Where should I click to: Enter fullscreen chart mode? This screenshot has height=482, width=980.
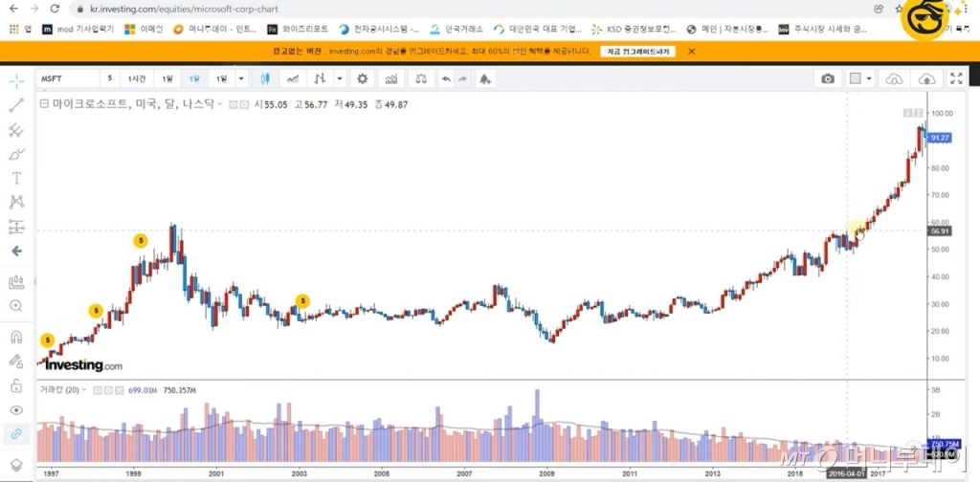(x=955, y=78)
